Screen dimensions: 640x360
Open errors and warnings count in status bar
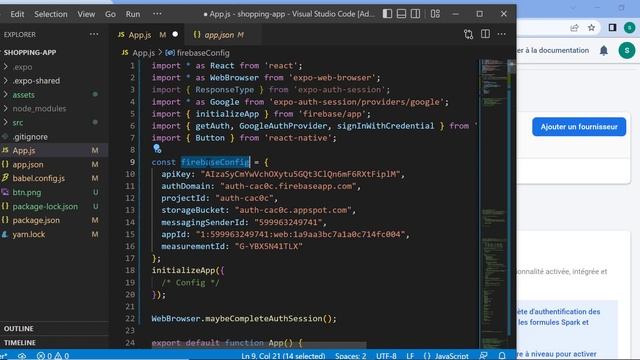(53, 356)
